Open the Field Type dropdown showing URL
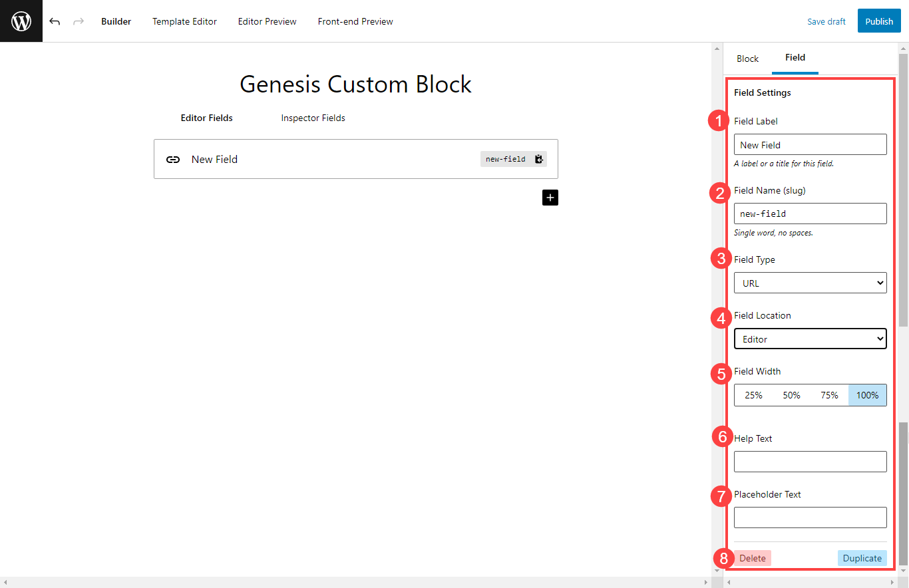The image size is (909, 588). pyautogui.click(x=810, y=283)
